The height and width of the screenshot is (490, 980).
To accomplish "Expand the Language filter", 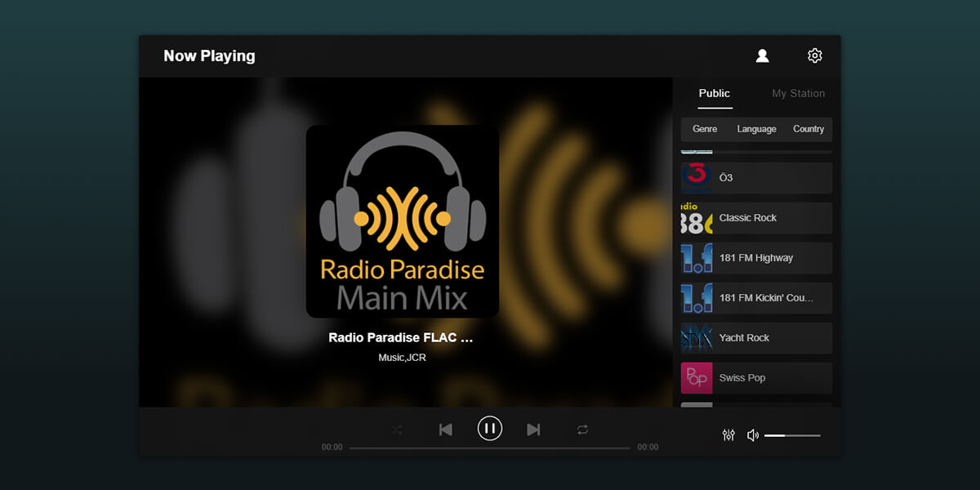I will point(756,129).
